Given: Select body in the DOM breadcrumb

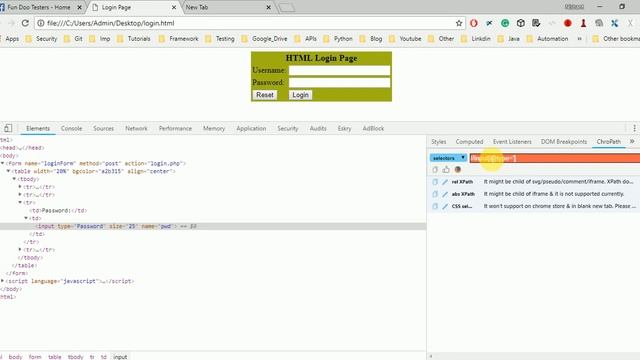Looking at the screenshot, I should [x=16, y=357].
